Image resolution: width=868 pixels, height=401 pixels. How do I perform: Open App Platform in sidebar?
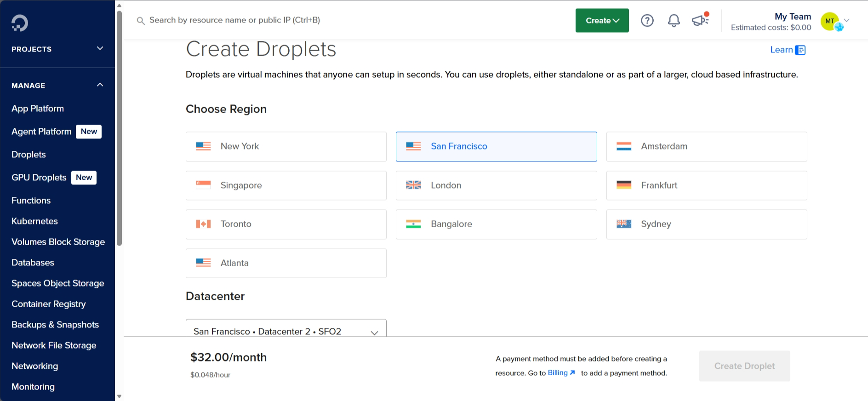(x=38, y=109)
